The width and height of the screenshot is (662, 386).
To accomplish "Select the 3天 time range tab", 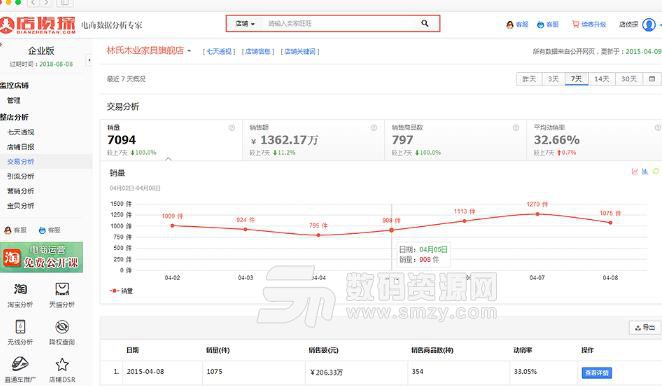I will [x=553, y=79].
